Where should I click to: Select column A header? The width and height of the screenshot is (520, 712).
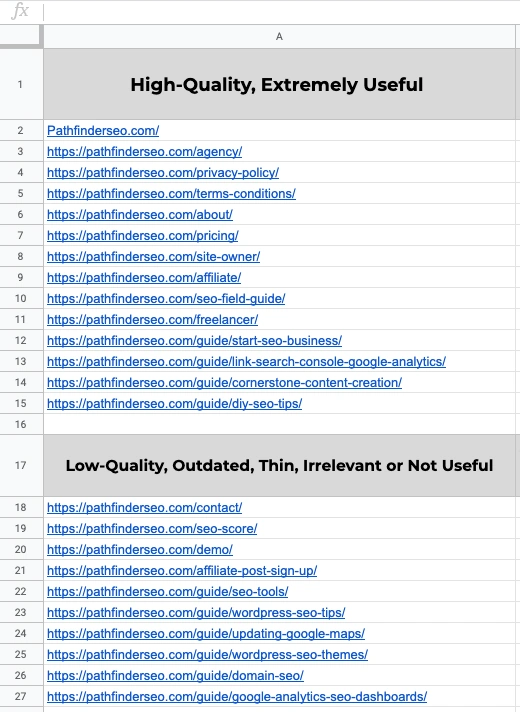[x=279, y=36]
